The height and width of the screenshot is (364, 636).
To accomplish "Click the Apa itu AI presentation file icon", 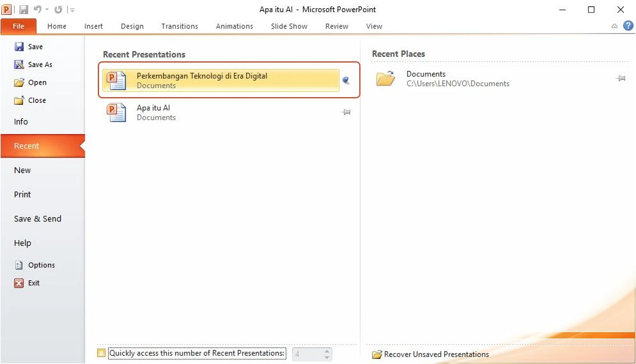I will point(116,112).
